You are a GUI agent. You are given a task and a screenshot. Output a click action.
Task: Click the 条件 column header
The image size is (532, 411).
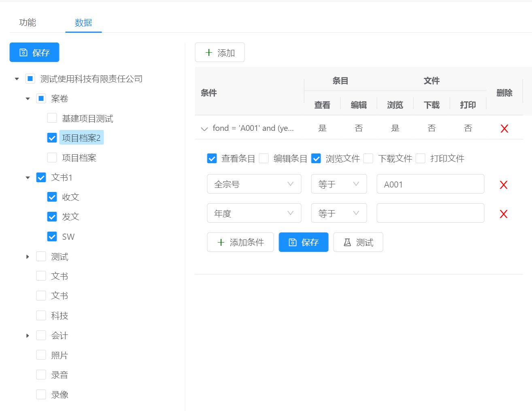[x=209, y=93]
